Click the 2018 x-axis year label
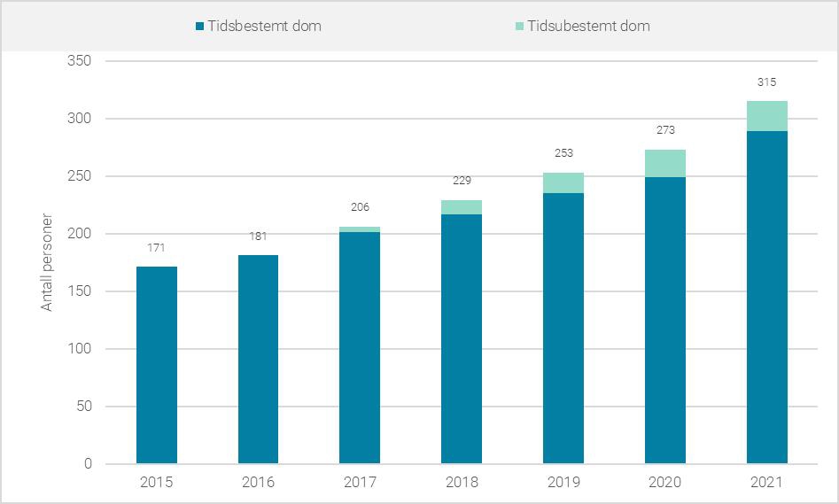 pos(462,483)
